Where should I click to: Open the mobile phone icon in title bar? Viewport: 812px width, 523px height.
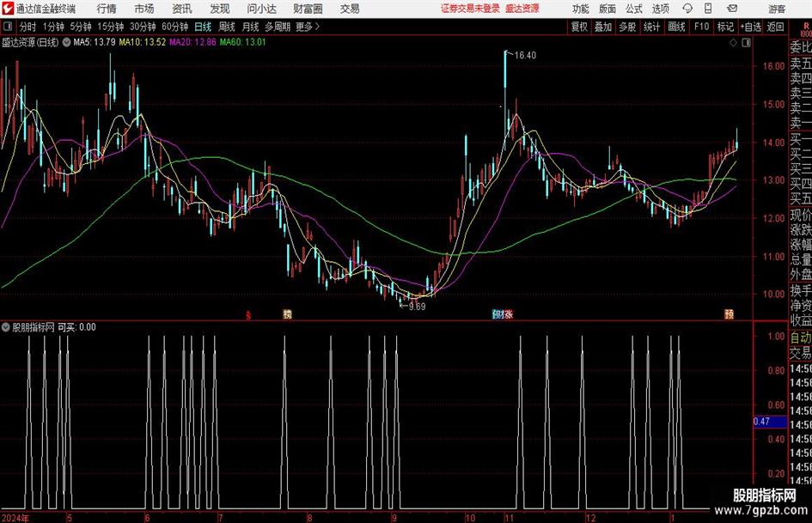(x=708, y=9)
